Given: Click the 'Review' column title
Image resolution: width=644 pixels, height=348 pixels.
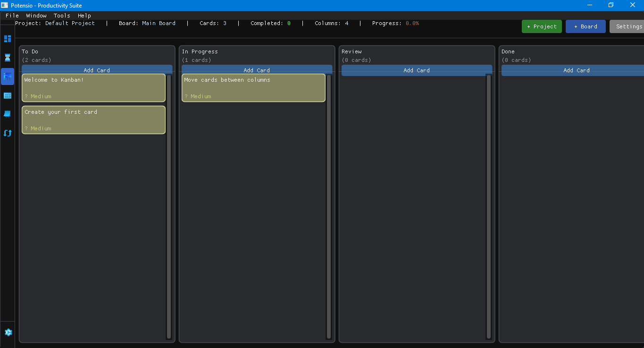Looking at the screenshot, I should click(x=351, y=51).
